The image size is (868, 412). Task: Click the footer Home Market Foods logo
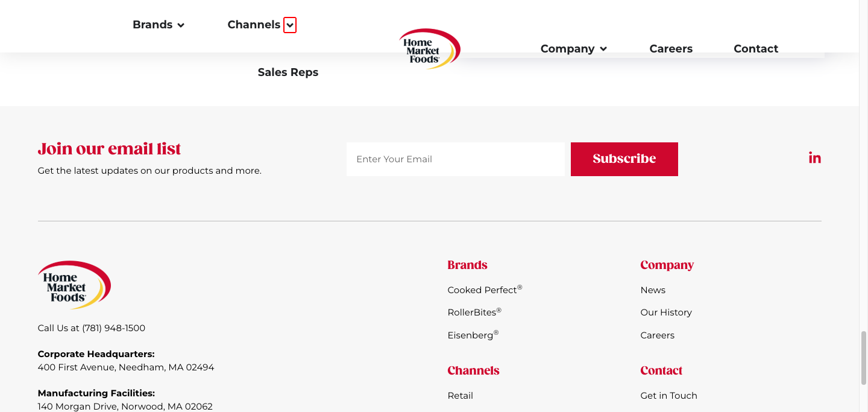pyautogui.click(x=74, y=285)
